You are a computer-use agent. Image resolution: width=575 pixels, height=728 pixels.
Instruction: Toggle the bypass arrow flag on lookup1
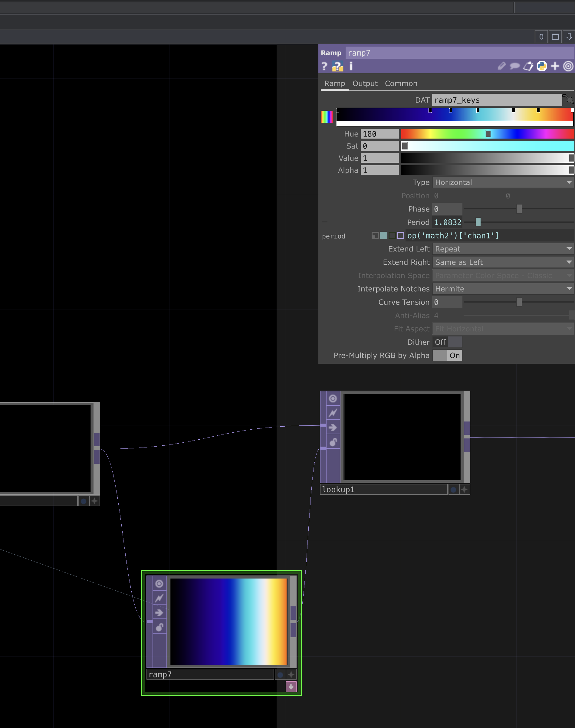[333, 428]
